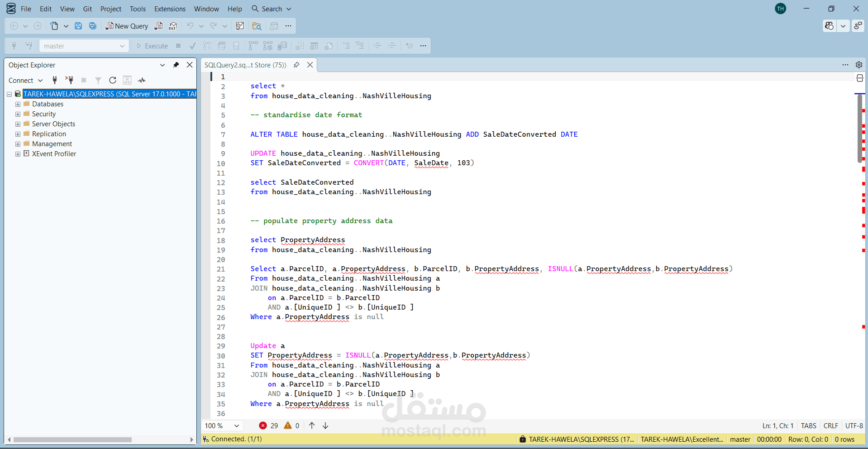Image resolution: width=868 pixels, height=449 pixels.
Task: Click the Execute button
Action: tap(153, 46)
